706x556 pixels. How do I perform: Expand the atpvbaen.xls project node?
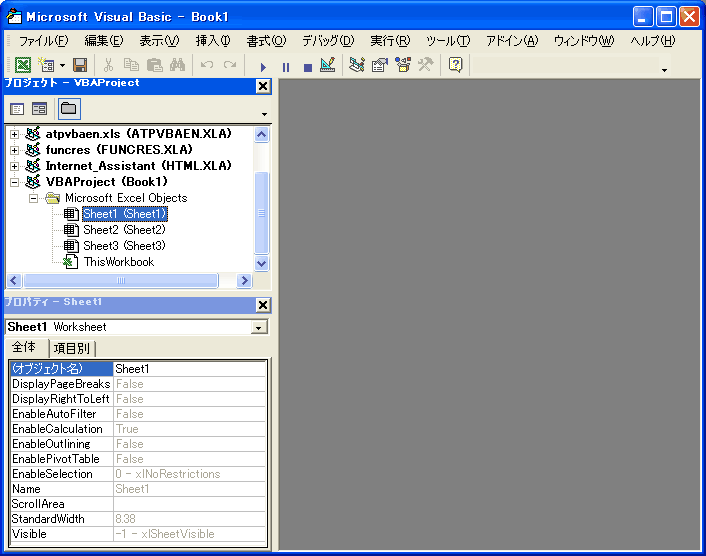[14, 134]
